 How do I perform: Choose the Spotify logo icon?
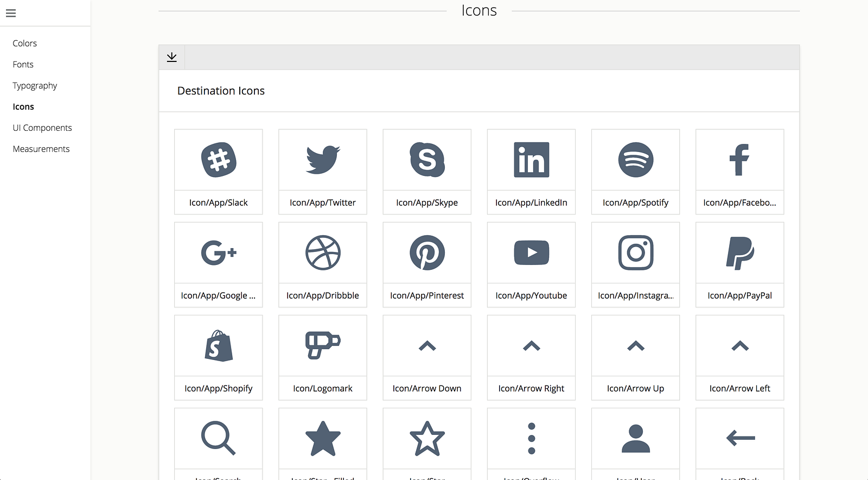pos(636,160)
